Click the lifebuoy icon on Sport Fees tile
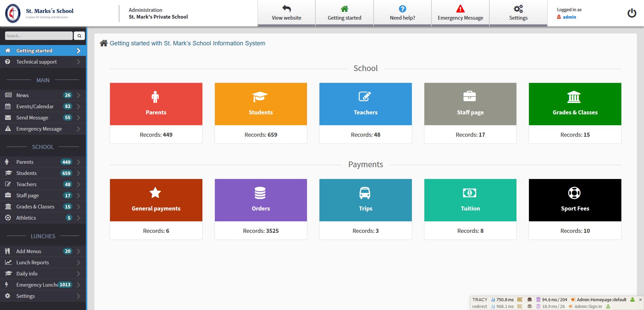The height and width of the screenshot is (310, 644). [574, 193]
